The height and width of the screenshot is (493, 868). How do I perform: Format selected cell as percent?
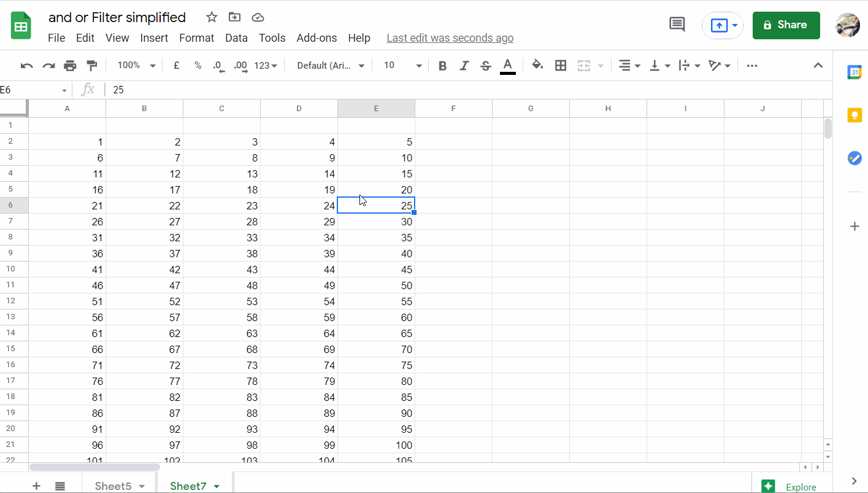click(x=196, y=65)
